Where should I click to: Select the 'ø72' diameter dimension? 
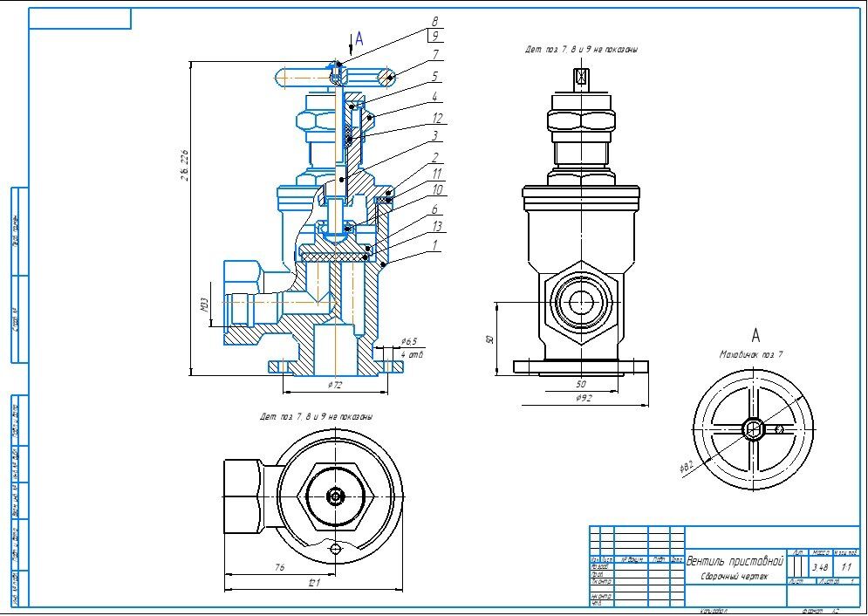pos(334,385)
